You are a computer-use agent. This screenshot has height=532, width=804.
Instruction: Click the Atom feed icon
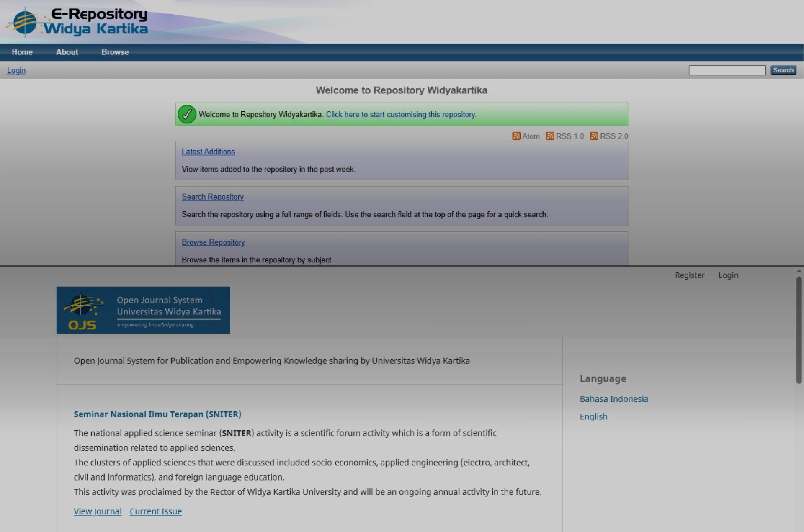[x=516, y=136]
